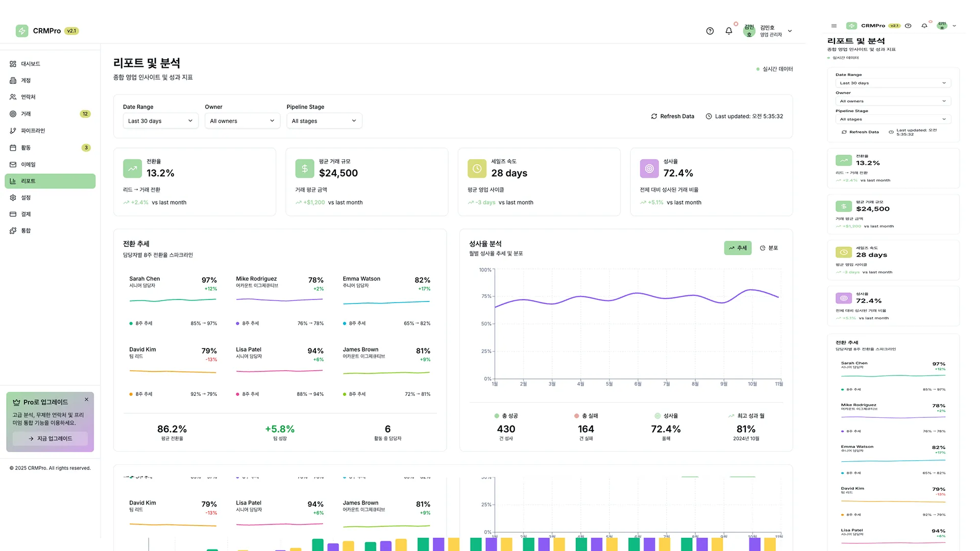This screenshot has width=980, height=551.
Task: Click the 지금 업그레이드 button
Action: tap(50, 439)
